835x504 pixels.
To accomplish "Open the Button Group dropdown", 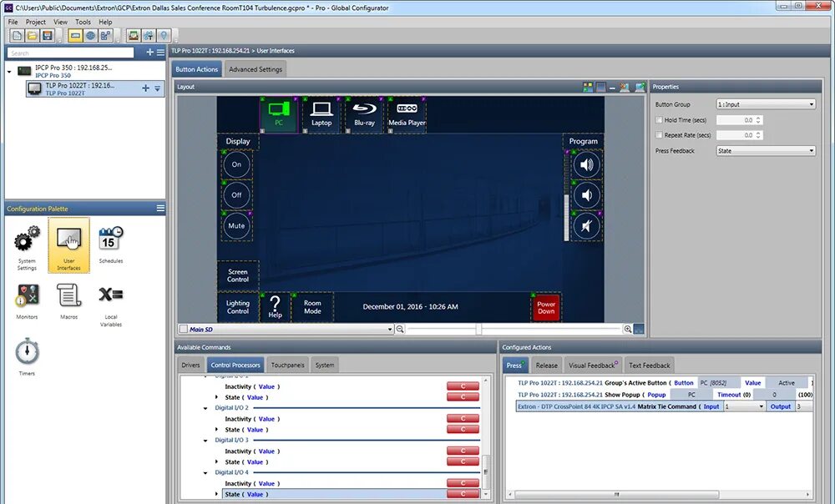I will pyautogui.click(x=766, y=104).
